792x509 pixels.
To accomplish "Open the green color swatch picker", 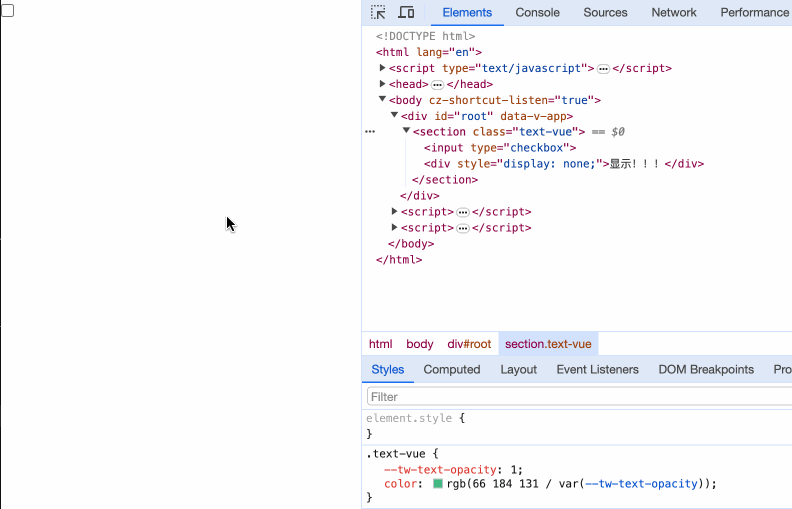I will pyautogui.click(x=438, y=484).
